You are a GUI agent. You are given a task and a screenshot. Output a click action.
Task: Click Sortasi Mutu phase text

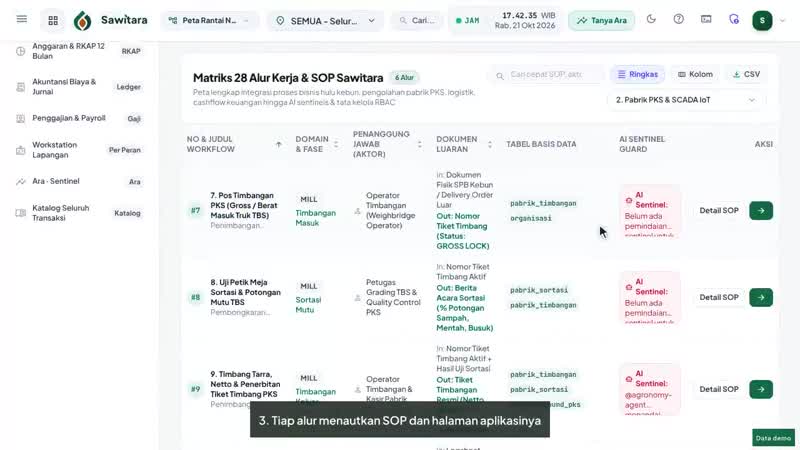pyautogui.click(x=308, y=305)
